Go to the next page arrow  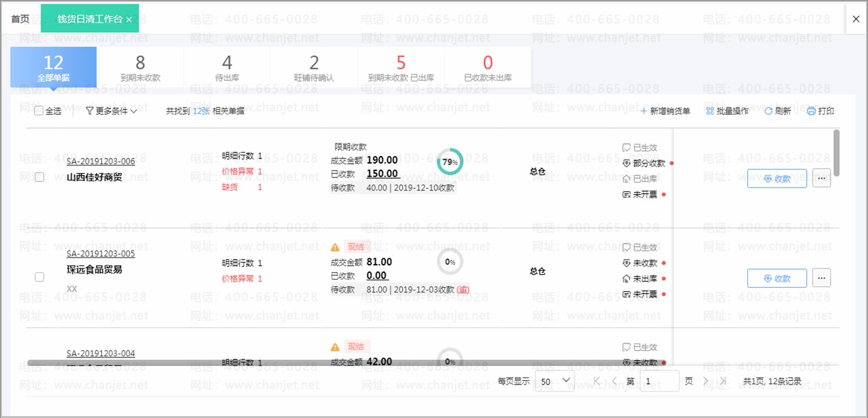coord(706,381)
